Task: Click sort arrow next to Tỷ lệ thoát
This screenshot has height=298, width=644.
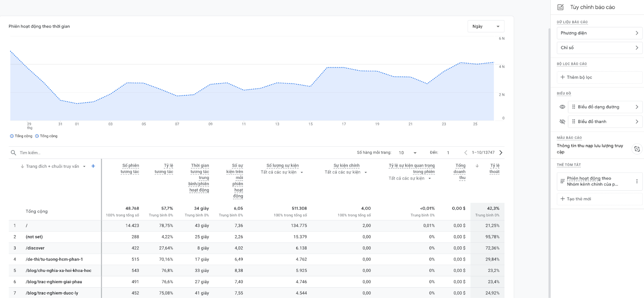Action: tap(477, 166)
